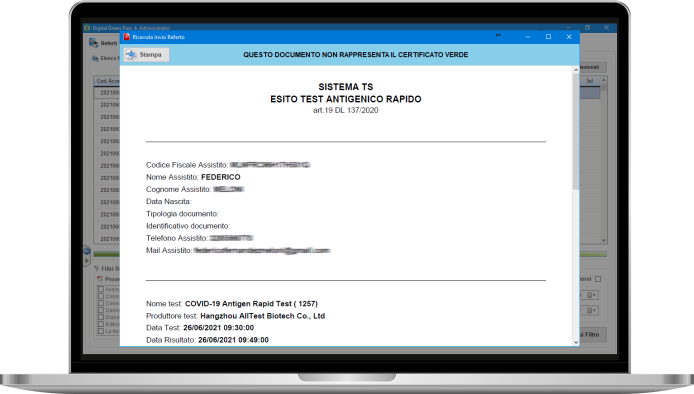Open the upper date dropdown under giorni
Image resolution: width=694 pixels, height=394 pixels.
pos(592,295)
